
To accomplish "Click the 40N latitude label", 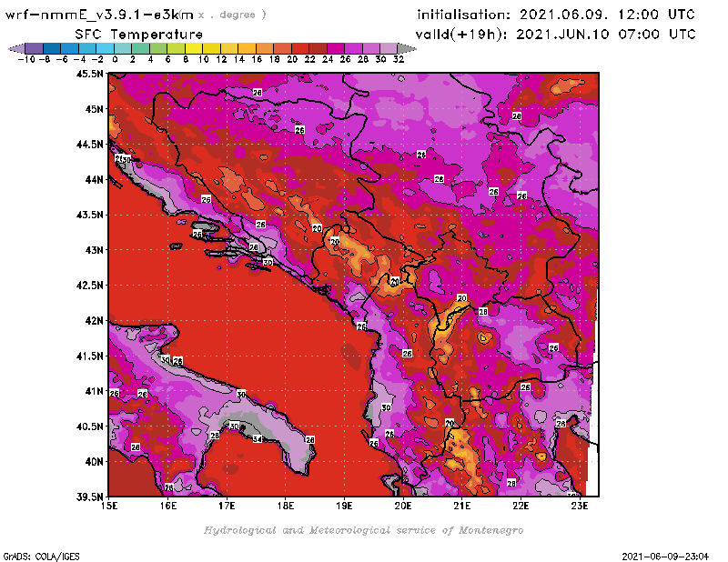I will tap(95, 462).
